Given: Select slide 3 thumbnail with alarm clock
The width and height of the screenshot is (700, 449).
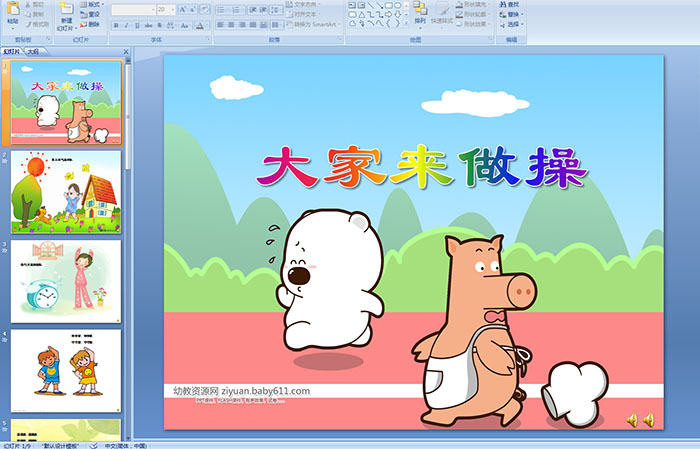Looking at the screenshot, I should (66, 281).
